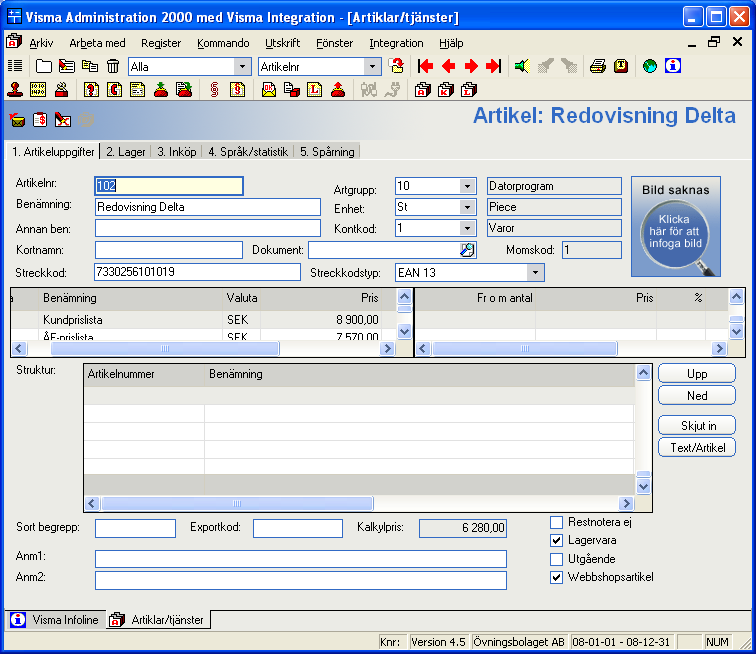Screen dimensions: 756x654
Task: Click the Struktur table horizontal scrollbar thumb
Action: click(237, 504)
